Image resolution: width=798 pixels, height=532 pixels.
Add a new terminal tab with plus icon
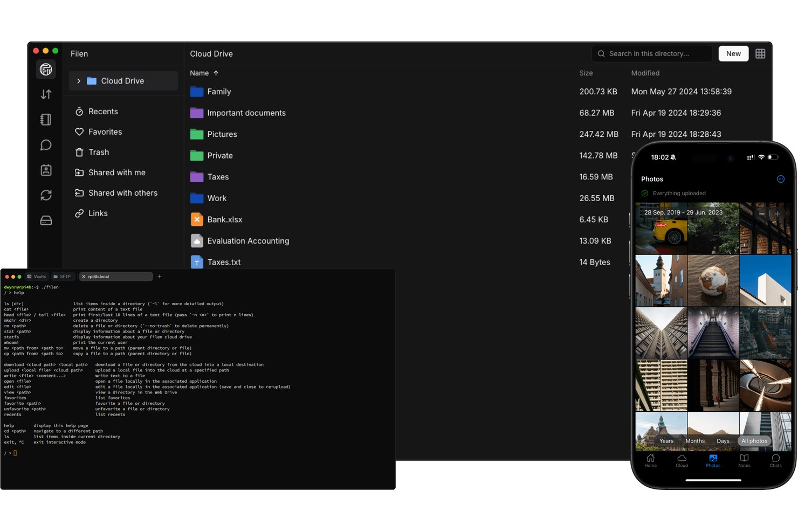pos(159,277)
